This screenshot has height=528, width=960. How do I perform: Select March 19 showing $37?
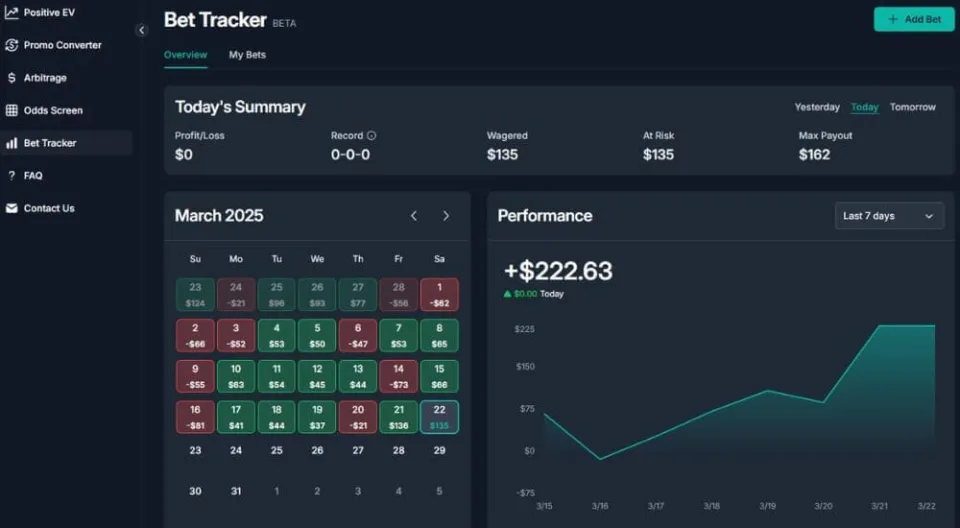coord(317,417)
